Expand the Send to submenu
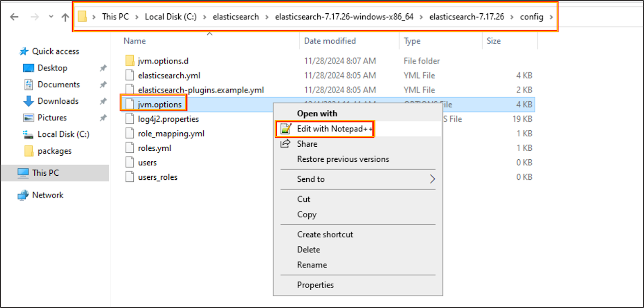Viewport: 644px width, 308px height. [432, 179]
